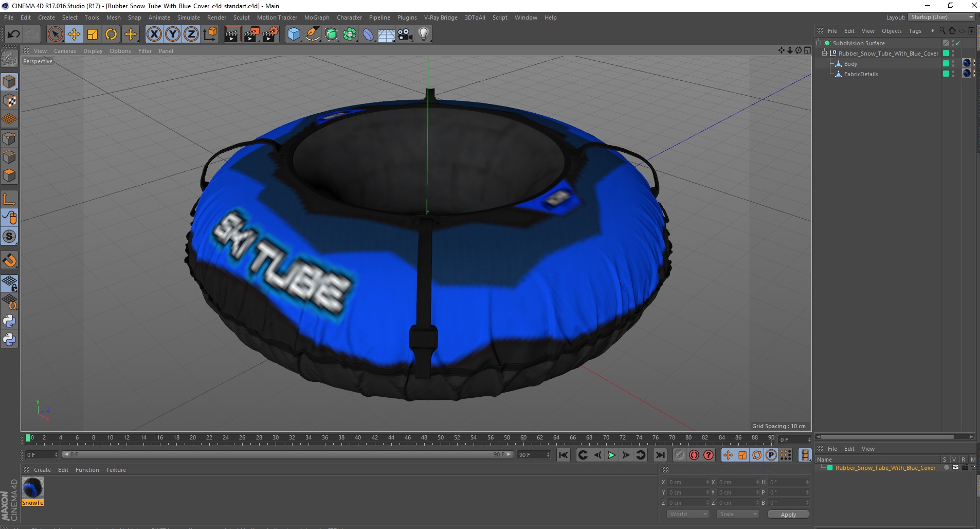The height and width of the screenshot is (529, 980).
Task: Go to end of animation
Action: [x=660, y=455]
